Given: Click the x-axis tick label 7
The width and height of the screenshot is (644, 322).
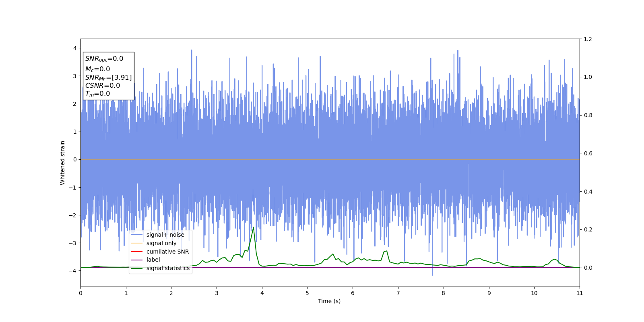Looking at the screenshot, I should click(398, 293).
